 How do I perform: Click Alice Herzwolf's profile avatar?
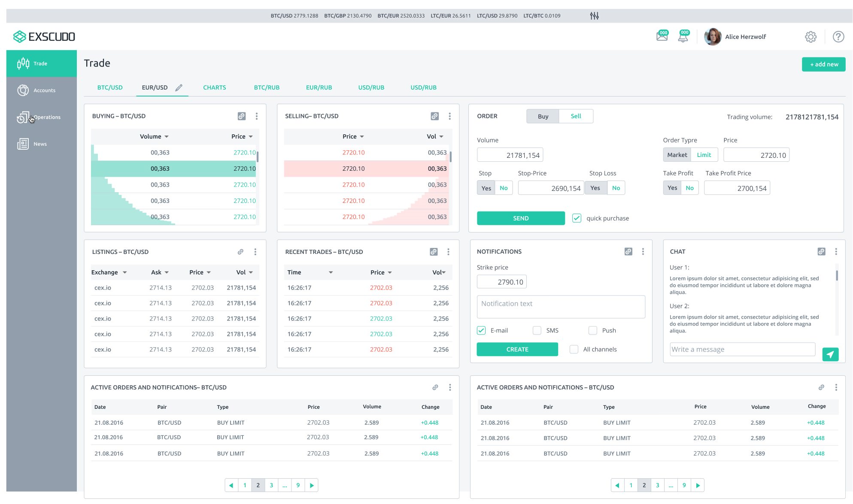point(713,37)
